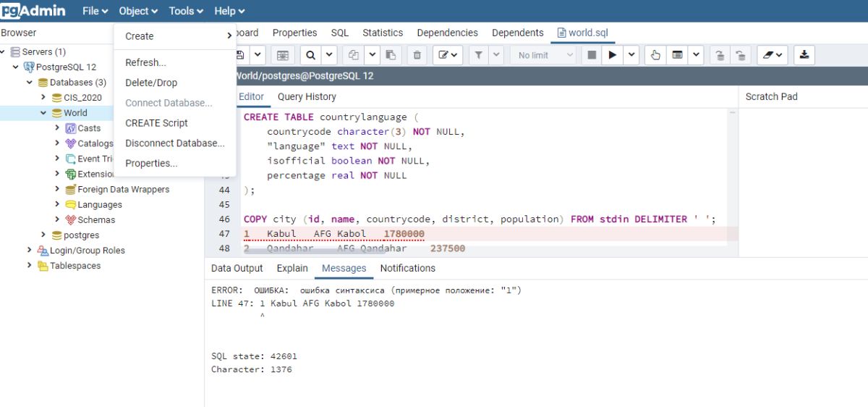Image resolution: width=868 pixels, height=407 pixels.
Task: Click the Explain Analyze icon
Action: click(x=677, y=55)
